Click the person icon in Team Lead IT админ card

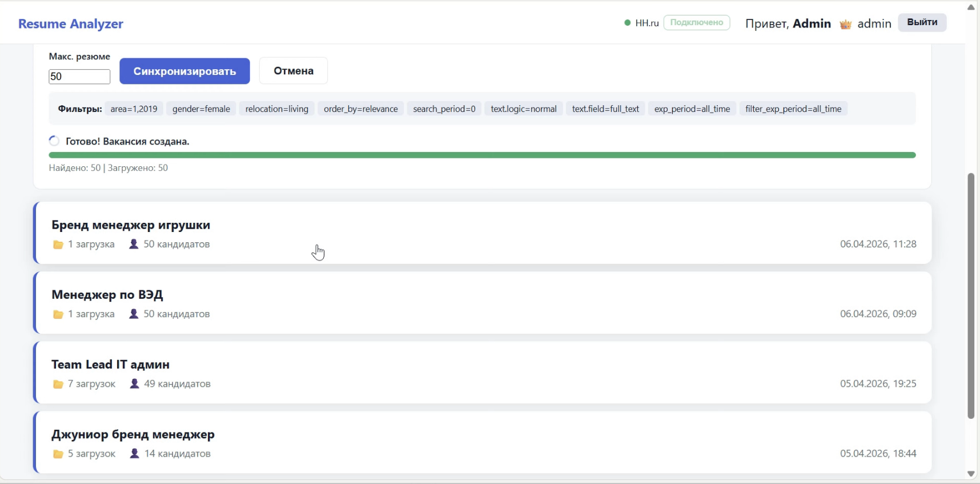point(134,383)
